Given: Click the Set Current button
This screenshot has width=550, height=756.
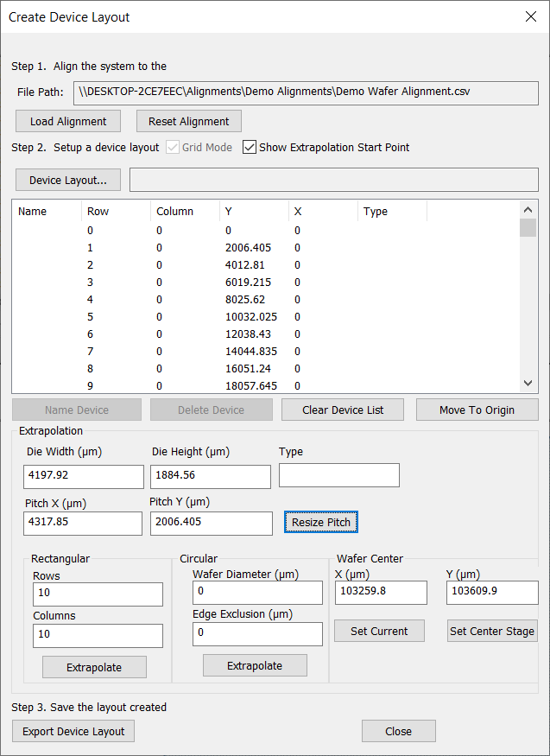Looking at the screenshot, I should tap(379, 631).
